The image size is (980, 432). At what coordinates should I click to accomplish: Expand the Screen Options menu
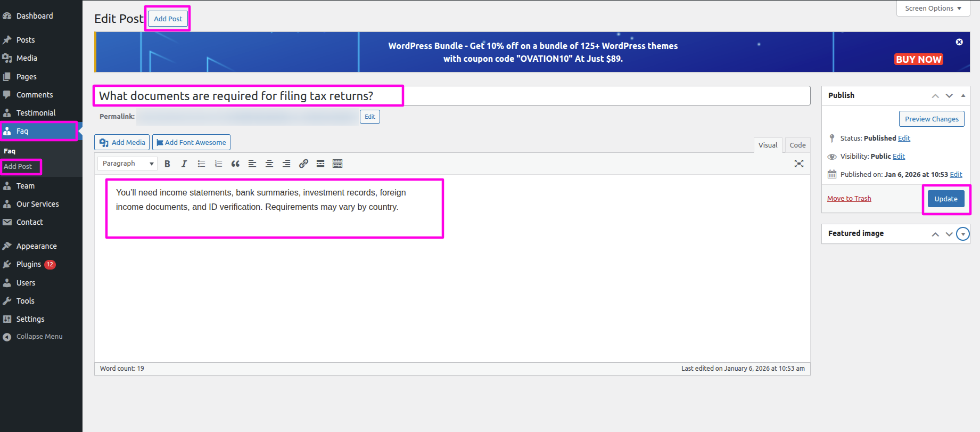(x=933, y=9)
